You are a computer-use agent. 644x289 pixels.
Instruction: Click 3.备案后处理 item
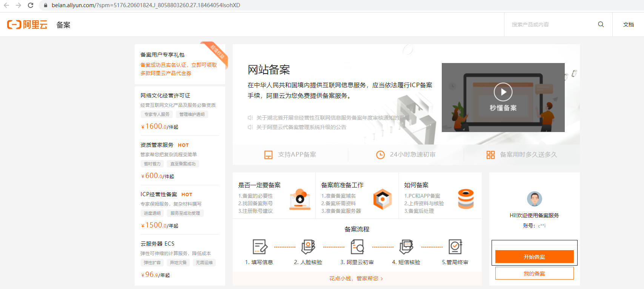(x=419, y=211)
